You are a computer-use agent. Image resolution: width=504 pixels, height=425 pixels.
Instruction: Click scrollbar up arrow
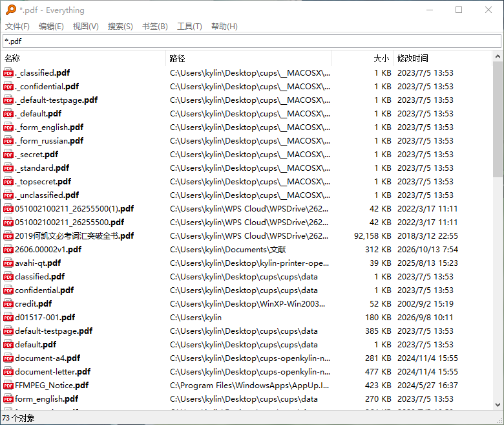(498, 57)
